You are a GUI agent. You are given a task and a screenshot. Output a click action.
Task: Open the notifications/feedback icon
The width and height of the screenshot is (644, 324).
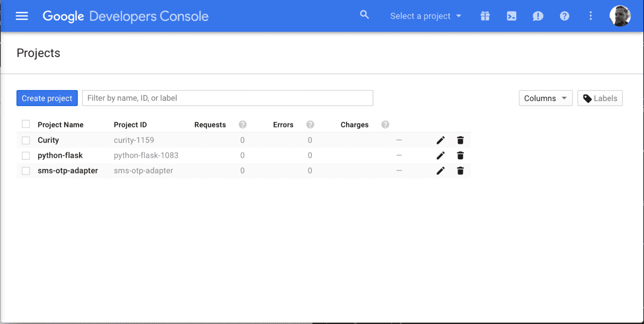537,16
